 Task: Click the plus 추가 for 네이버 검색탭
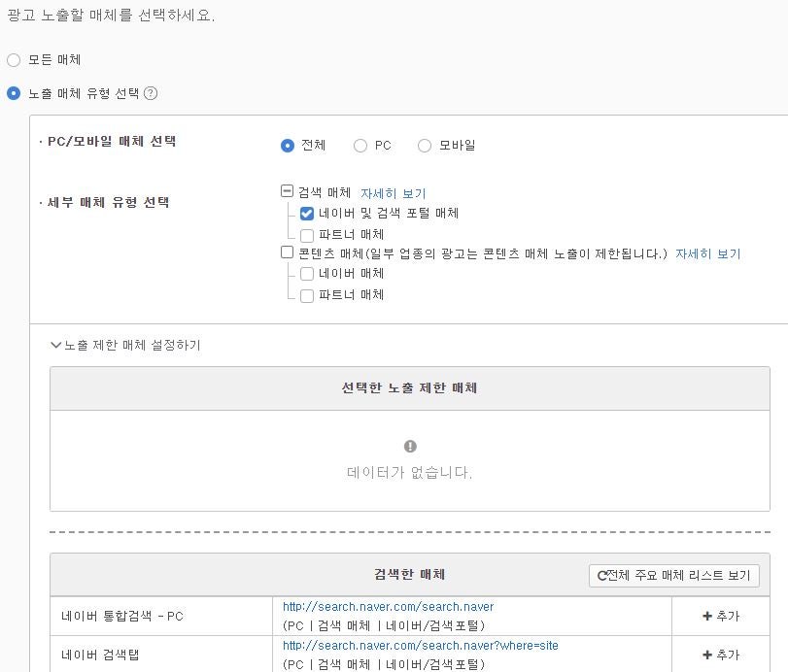721,655
